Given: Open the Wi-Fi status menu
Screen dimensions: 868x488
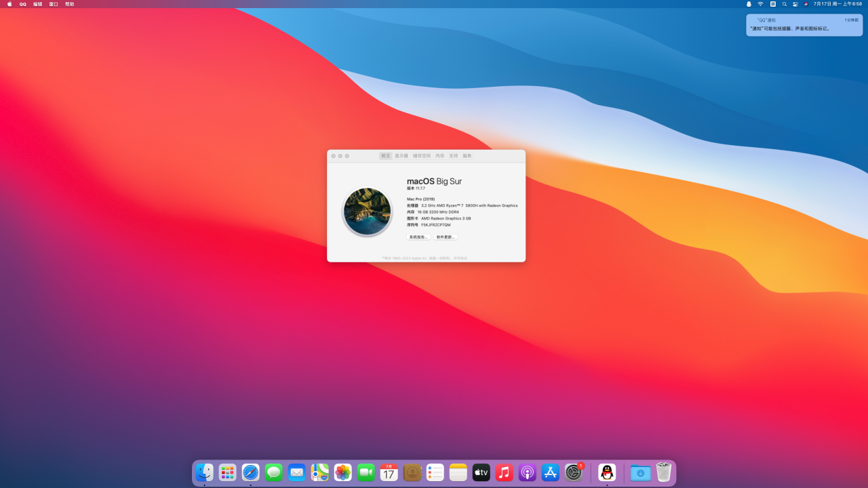Looking at the screenshot, I should point(760,4).
